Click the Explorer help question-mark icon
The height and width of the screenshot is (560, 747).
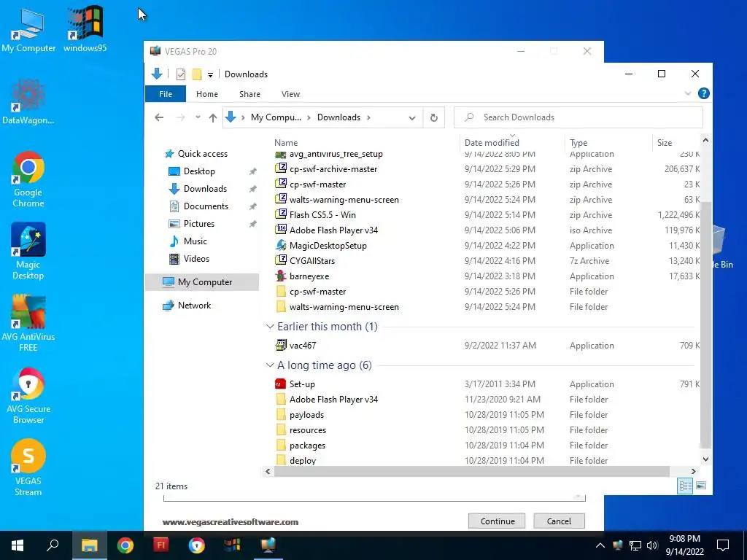(x=704, y=93)
